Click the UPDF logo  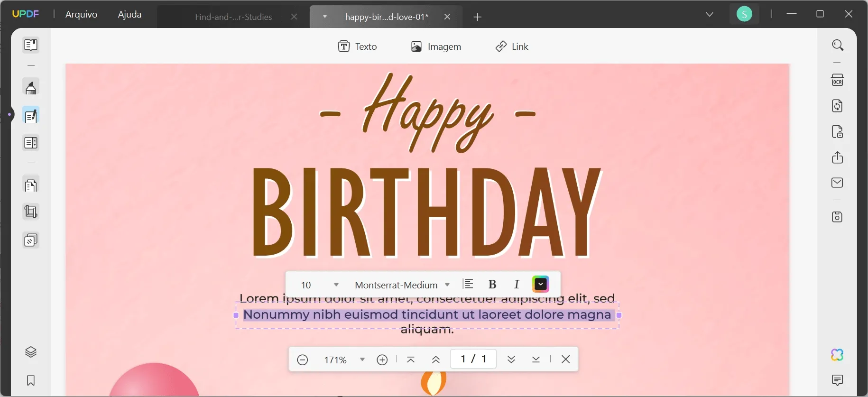[x=26, y=14]
